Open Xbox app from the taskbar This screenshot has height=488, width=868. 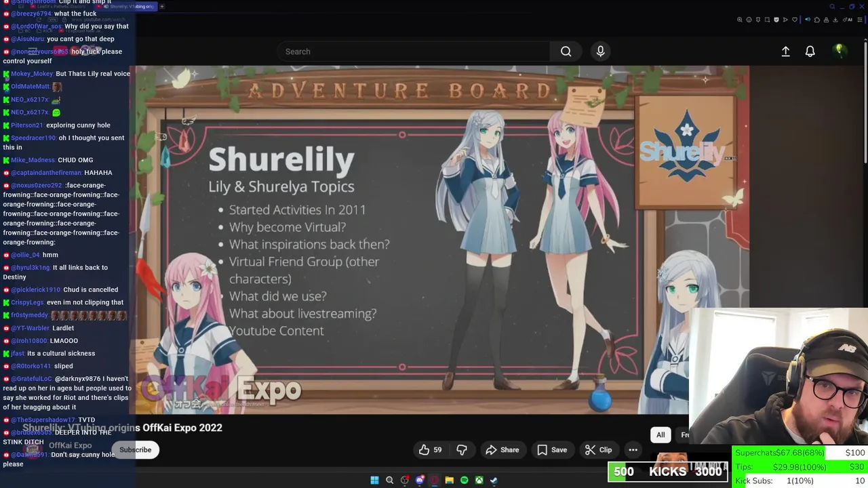click(x=479, y=480)
